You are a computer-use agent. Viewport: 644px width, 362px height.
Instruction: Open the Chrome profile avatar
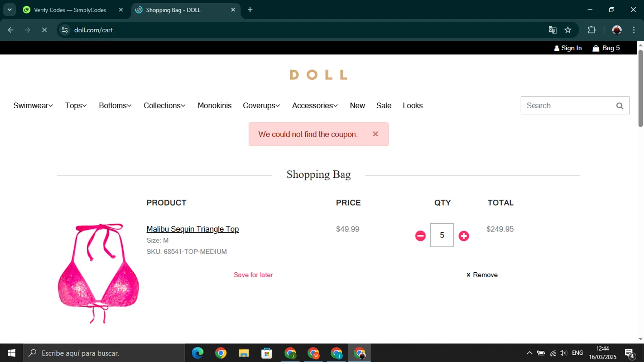617,30
